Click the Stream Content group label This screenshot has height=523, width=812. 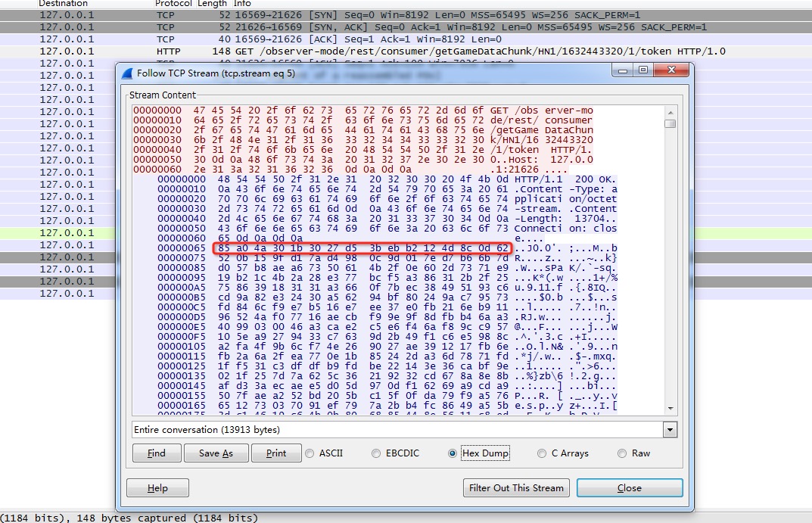tap(163, 95)
